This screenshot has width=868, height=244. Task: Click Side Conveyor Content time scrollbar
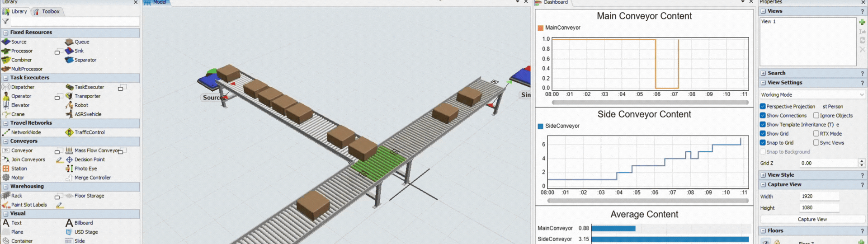pyautogui.click(x=647, y=201)
